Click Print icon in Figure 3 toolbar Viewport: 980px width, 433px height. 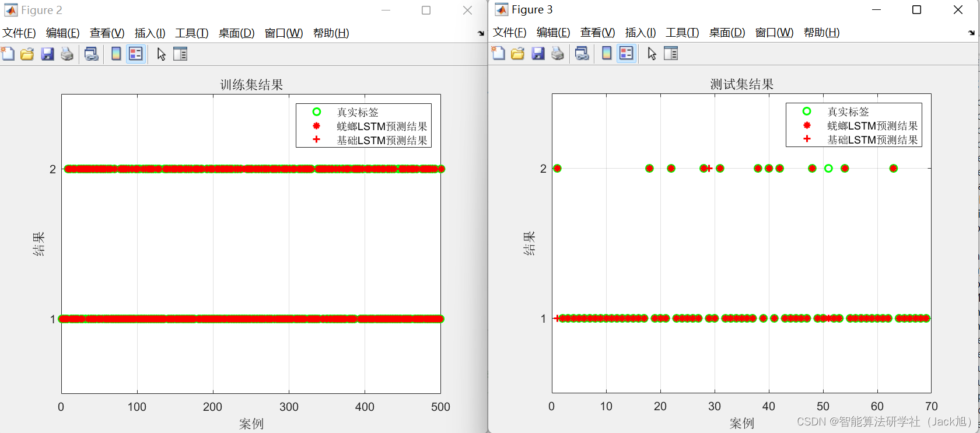pyautogui.click(x=558, y=54)
